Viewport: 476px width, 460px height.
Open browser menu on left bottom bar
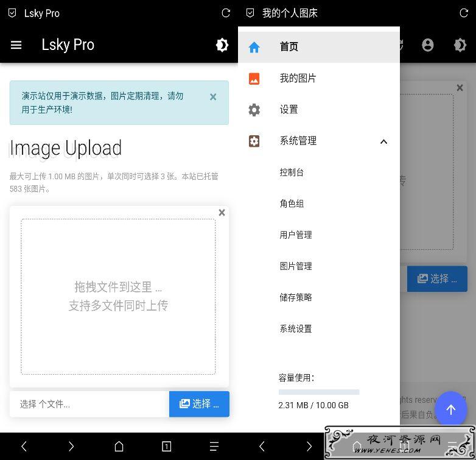pos(214,447)
